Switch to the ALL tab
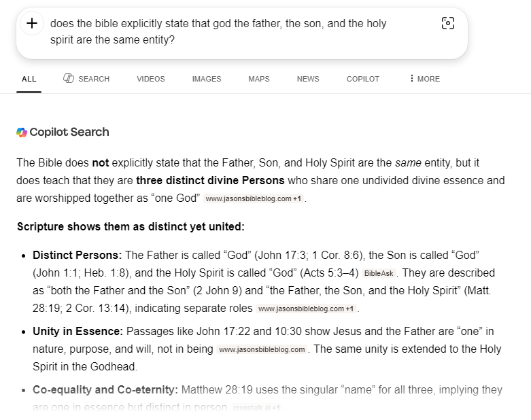The width and height of the screenshot is (531, 420). [29, 79]
